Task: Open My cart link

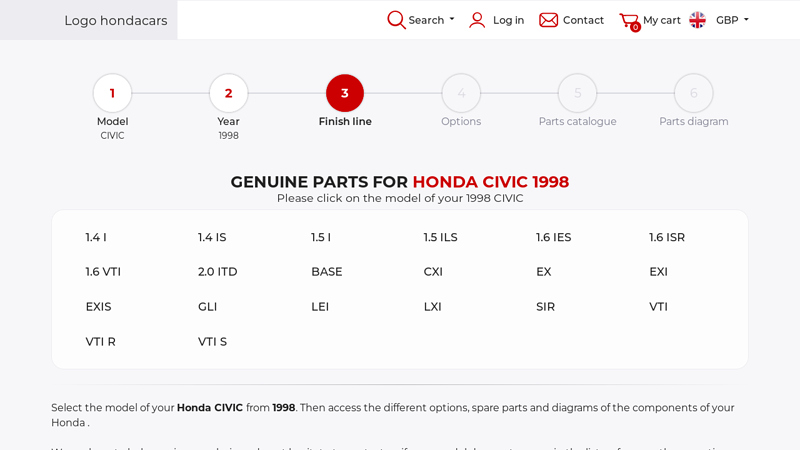Action: coord(662,20)
